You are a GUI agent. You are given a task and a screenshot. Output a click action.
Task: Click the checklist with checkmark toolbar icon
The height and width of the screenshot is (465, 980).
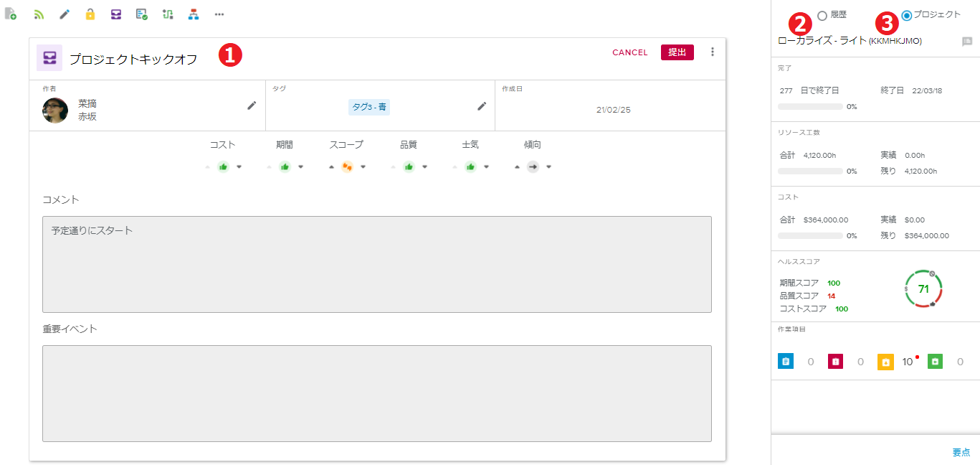point(142,14)
